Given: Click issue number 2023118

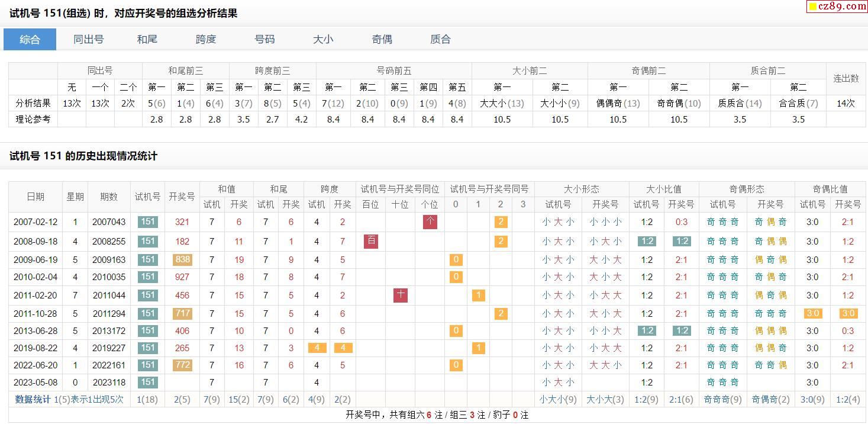Looking at the screenshot, I should (109, 382).
